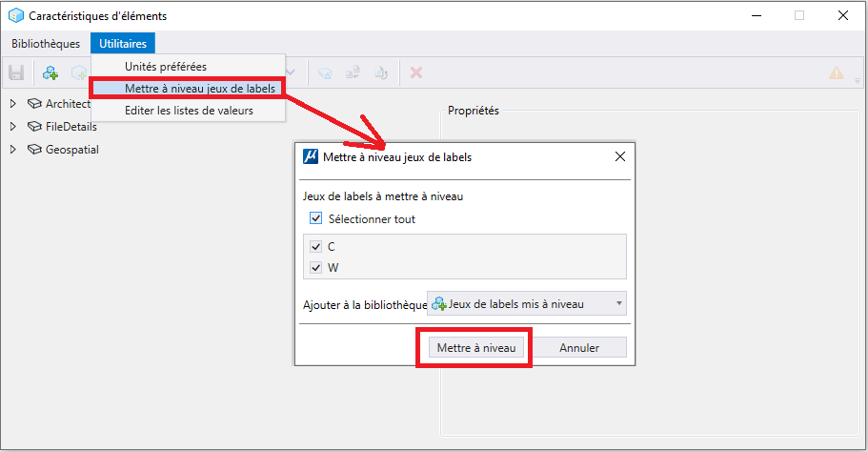Select Mettre à niveau jeux de labels entry
Screen dimensions: 868x452
(x=189, y=89)
